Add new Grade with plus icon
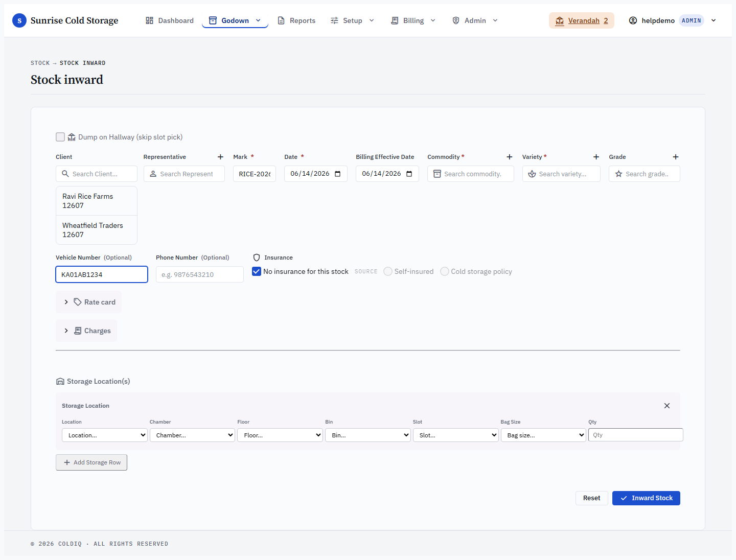Screen dimensions: 736x560 [676, 157]
